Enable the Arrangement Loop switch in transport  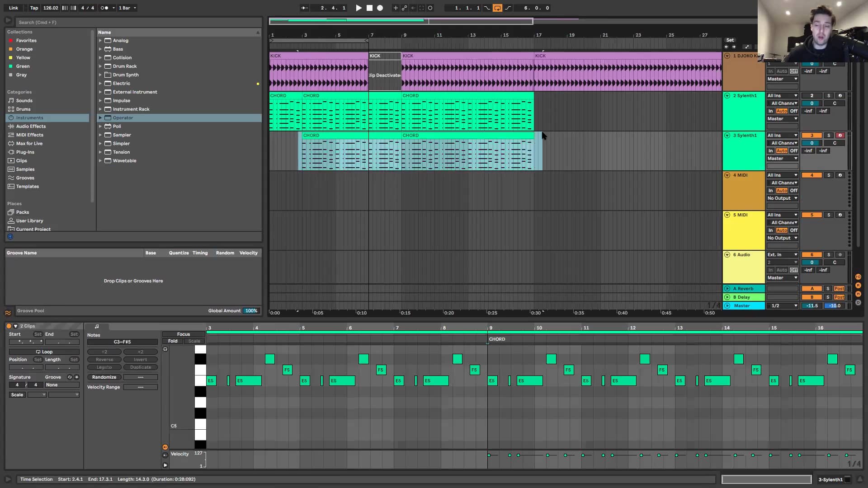coord(498,8)
